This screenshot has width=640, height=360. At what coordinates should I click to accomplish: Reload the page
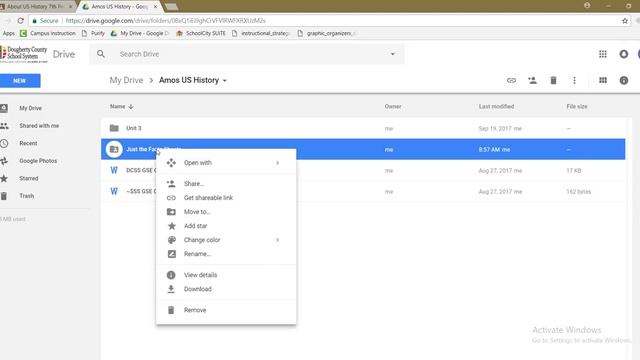[20, 20]
